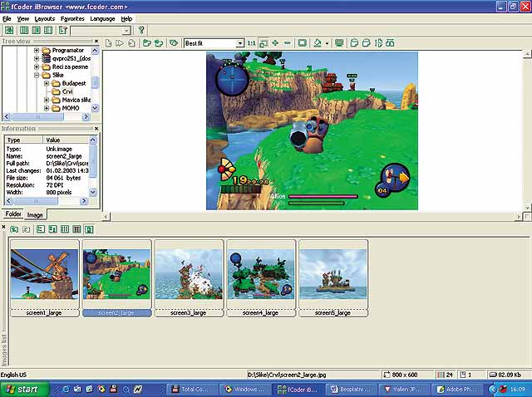Image resolution: width=532 pixels, height=397 pixels.
Task: Click the first green folder icon in viewer toolbar
Action: coord(146,43)
